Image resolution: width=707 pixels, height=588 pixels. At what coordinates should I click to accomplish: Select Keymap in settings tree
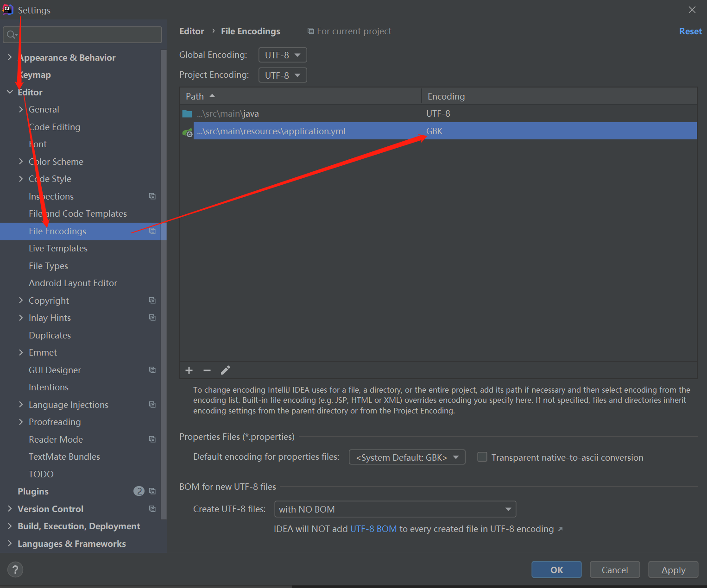click(34, 75)
